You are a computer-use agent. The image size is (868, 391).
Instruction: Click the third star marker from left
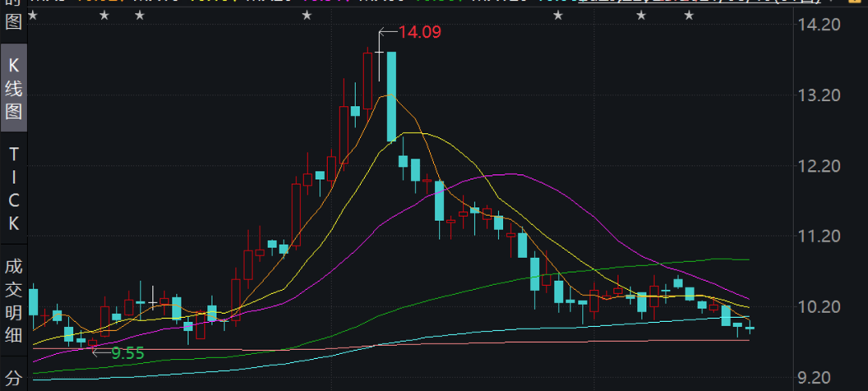tap(140, 16)
